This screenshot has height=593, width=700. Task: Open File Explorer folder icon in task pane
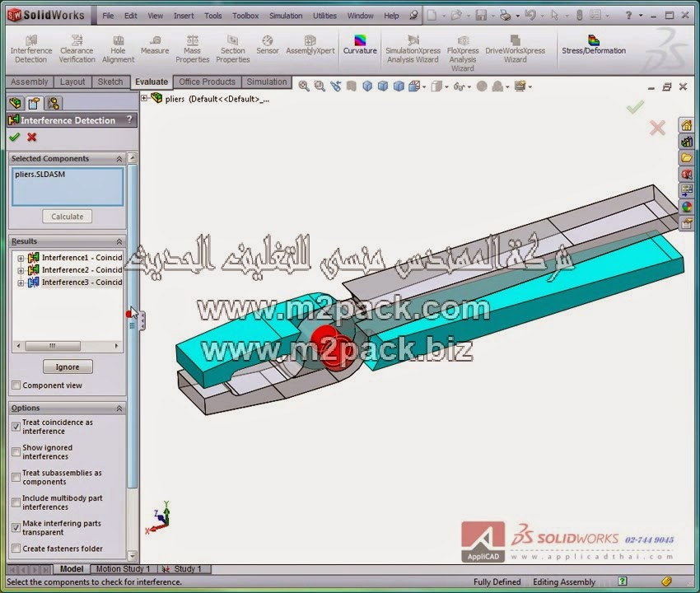tap(687, 157)
